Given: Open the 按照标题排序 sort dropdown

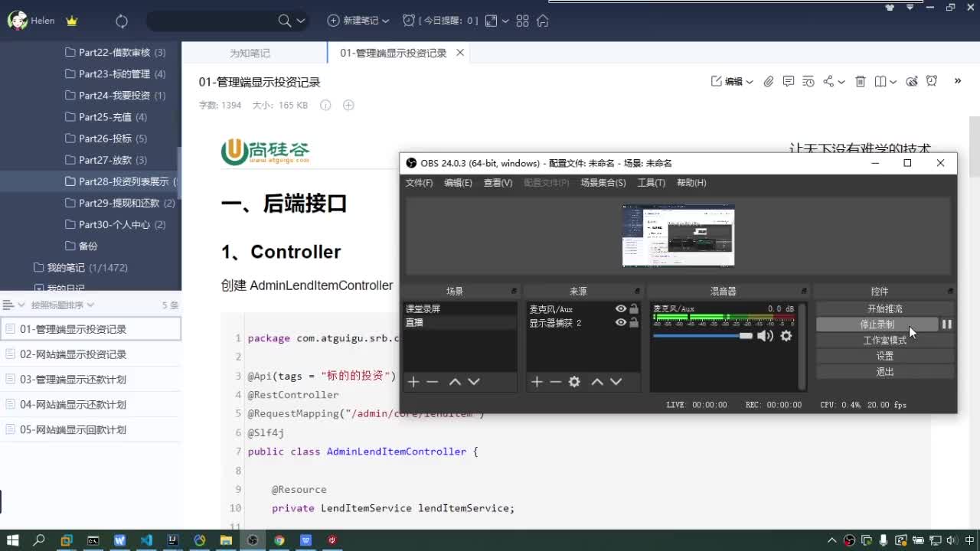Looking at the screenshot, I should (x=63, y=305).
